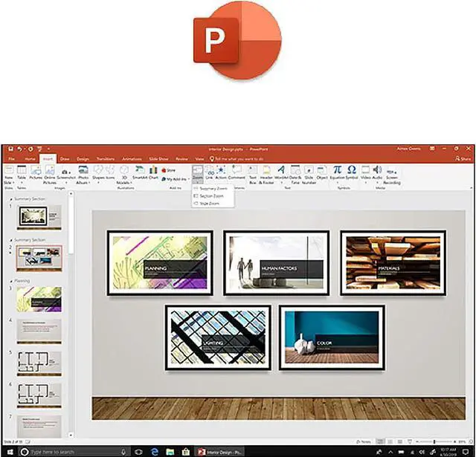
Task: Insert a Table from the ribbon
Action: click(22, 173)
